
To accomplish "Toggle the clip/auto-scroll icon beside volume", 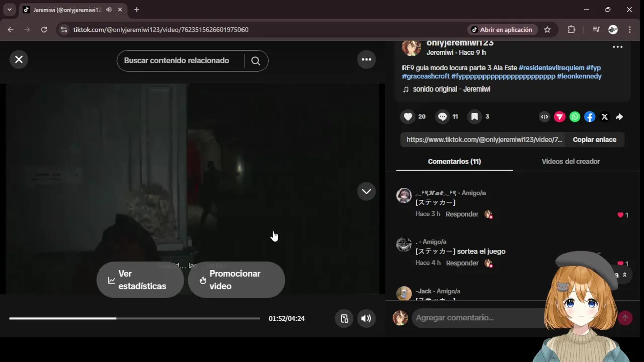I will pyautogui.click(x=344, y=318).
